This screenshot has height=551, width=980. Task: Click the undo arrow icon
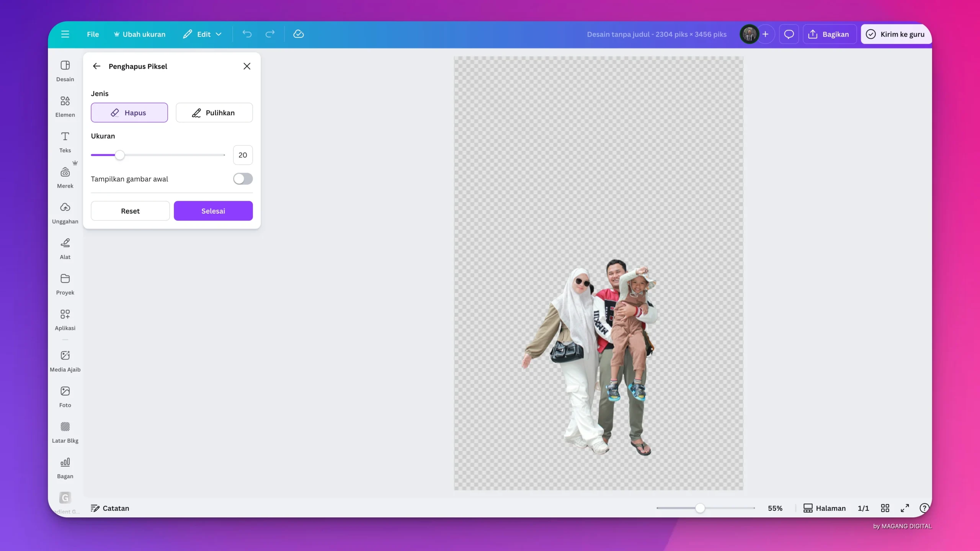(x=247, y=34)
